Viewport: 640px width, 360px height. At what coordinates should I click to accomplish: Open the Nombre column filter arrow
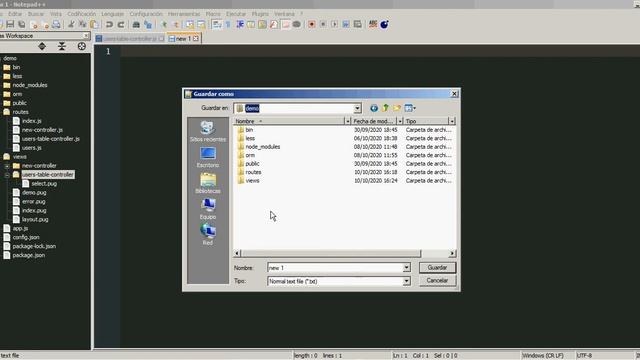point(347,121)
